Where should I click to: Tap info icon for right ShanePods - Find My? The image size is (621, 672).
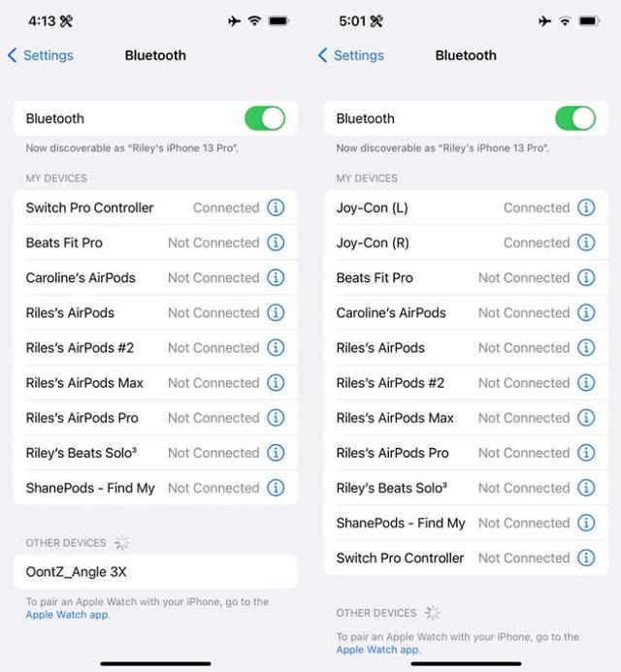click(x=586, y=523)
